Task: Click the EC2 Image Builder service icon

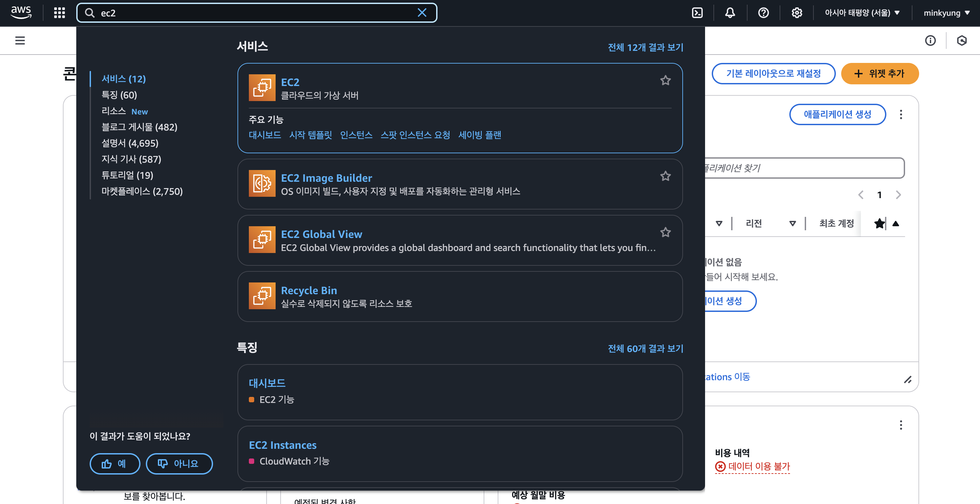Action: 262,183
